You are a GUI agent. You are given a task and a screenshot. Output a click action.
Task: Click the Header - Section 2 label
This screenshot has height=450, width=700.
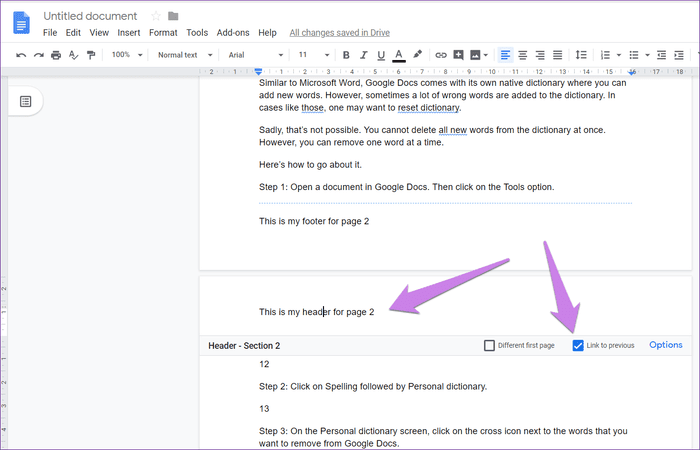tap(244, 346)
